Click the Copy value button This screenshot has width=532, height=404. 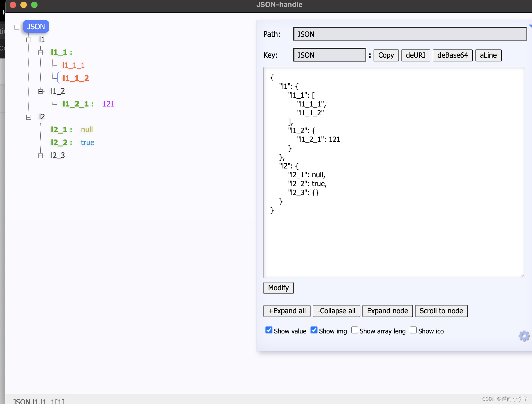(x=385, y=55)
